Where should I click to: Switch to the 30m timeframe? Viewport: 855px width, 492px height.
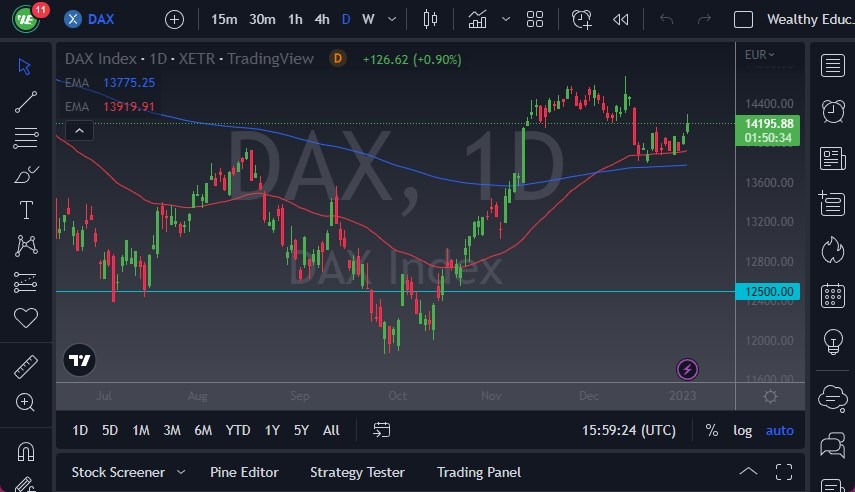point(262,20)
